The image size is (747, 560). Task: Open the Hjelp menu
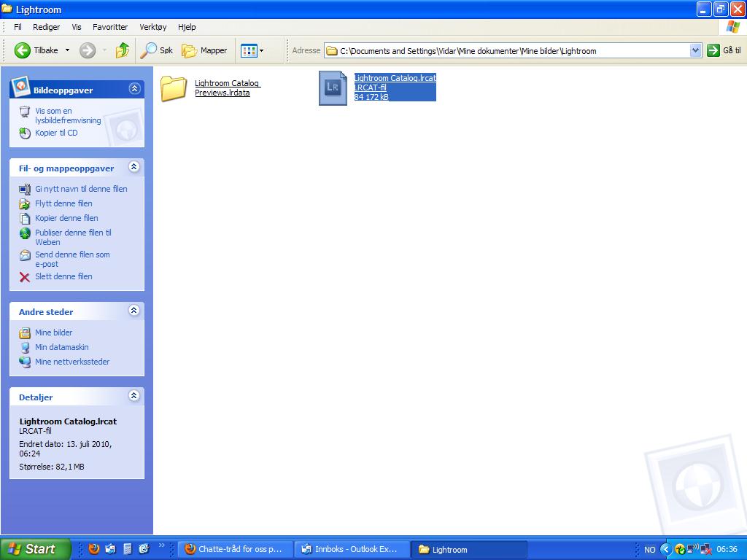click(187, 27)
